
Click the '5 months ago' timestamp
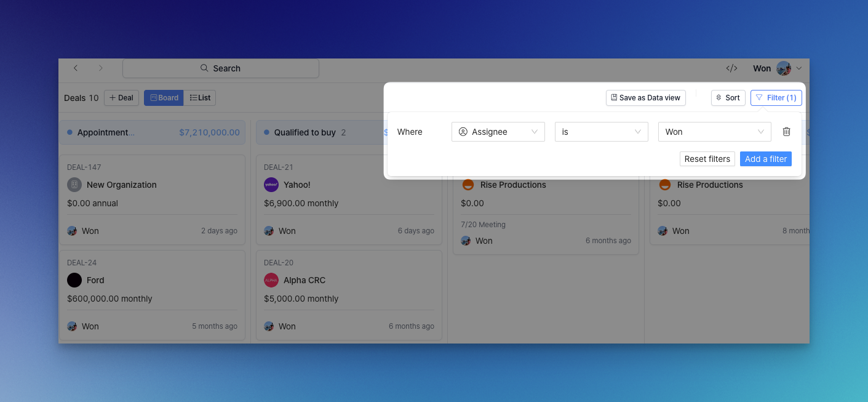(x=215, y=326)
